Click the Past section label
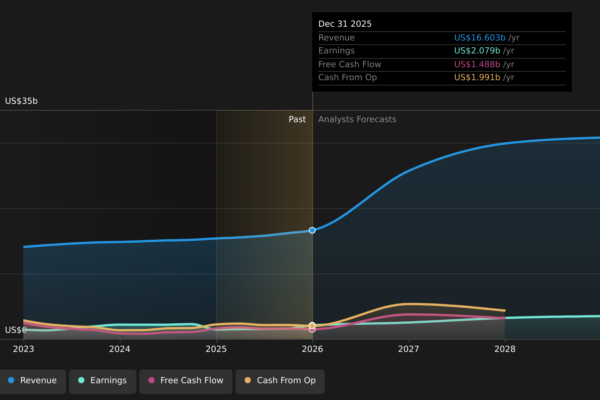The image size is (600, 400). coord(297,119)
